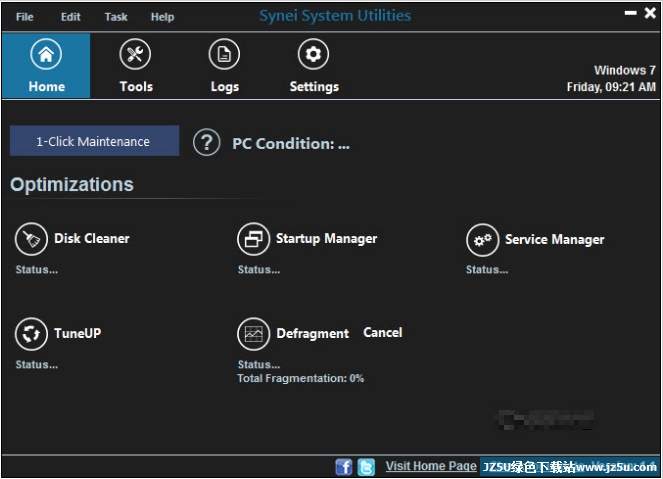
Task: Click the Optimizations heading
Action: click(x=72, y=185)
